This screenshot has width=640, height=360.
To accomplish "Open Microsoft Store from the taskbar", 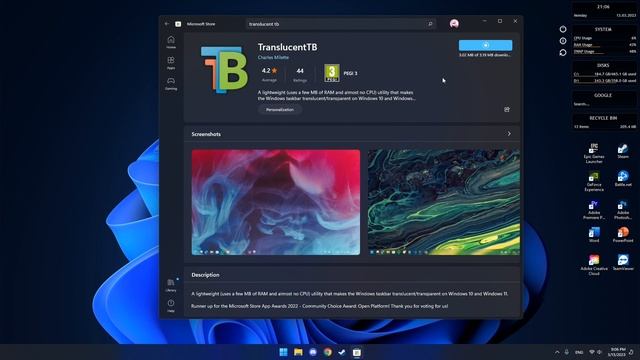I will click(357, 352).
